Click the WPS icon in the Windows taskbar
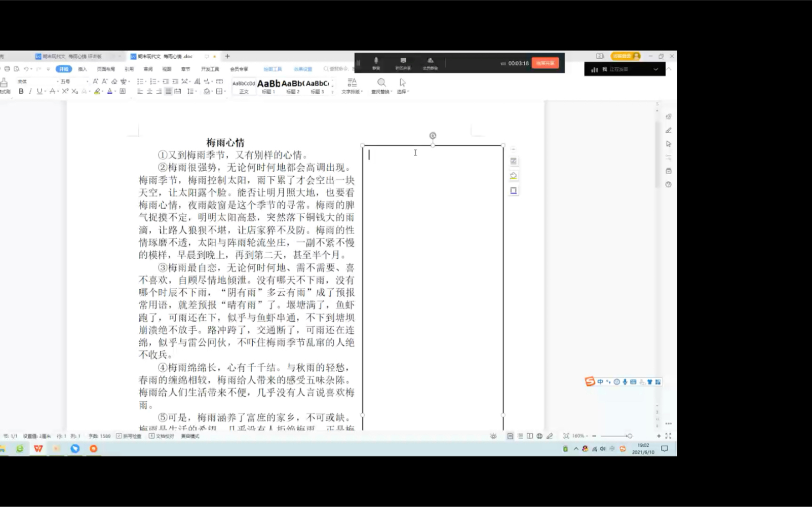Image resolution: width=812 pixels, height=507 pixels. click(x=38, y=449)
